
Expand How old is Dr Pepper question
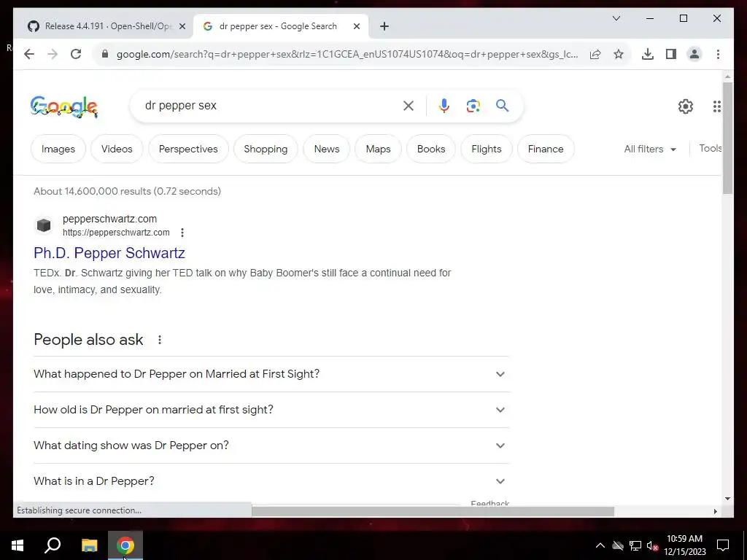tap(271, 410)
